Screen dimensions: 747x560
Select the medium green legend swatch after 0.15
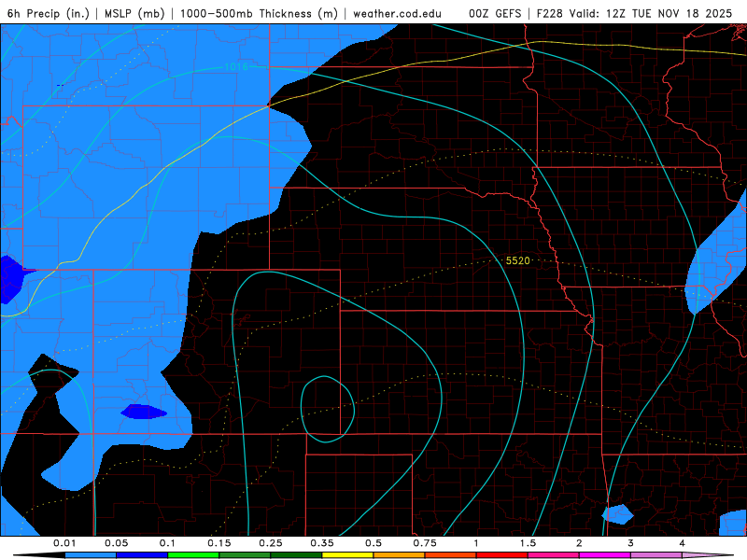coord(245,555)
